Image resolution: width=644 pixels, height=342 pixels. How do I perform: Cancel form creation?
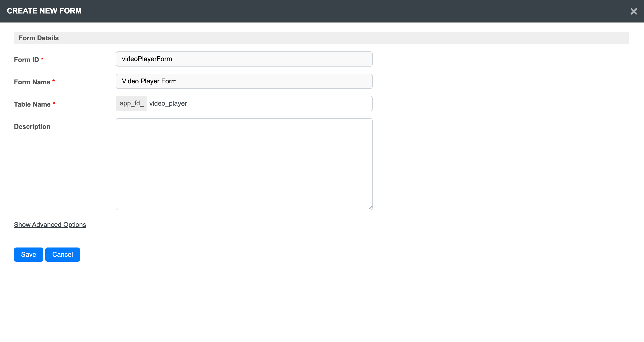click(x=63, y=255)
